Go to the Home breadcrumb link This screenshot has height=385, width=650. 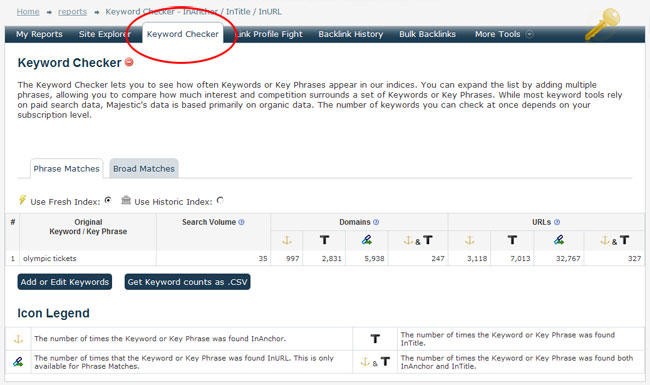click(x=28, y=12)
